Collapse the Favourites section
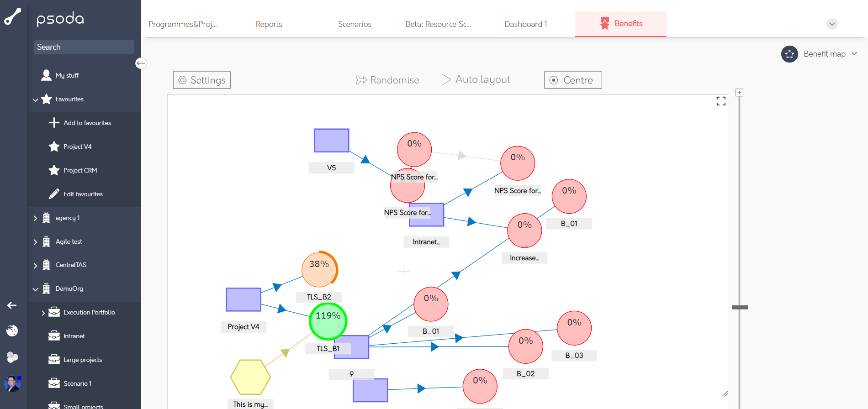This screenshot has height=409, width=868. coord(35,100)
